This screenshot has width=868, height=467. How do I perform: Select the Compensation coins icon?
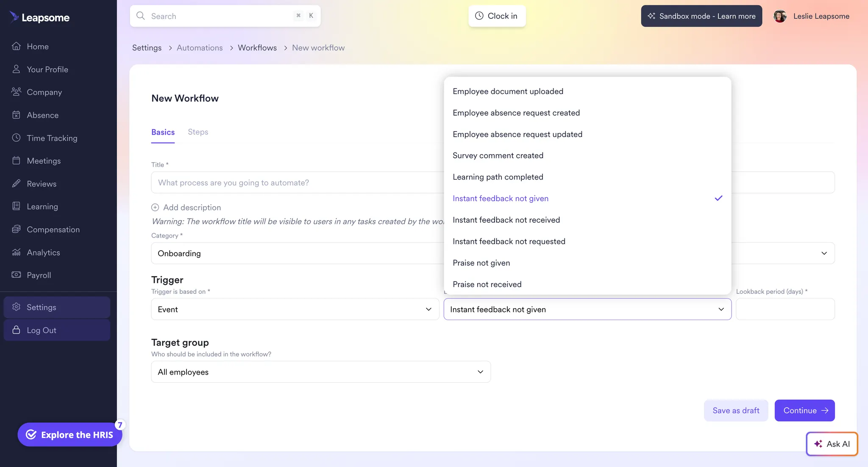[x=16, y=229]
